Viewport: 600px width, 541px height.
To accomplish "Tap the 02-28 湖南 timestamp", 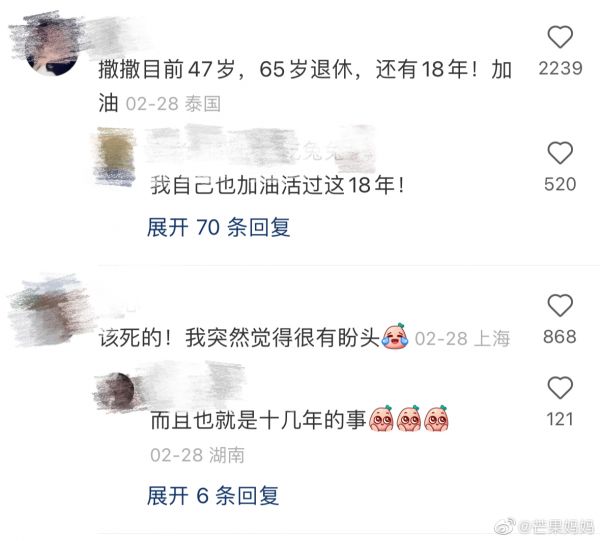I will click(197, 455).
